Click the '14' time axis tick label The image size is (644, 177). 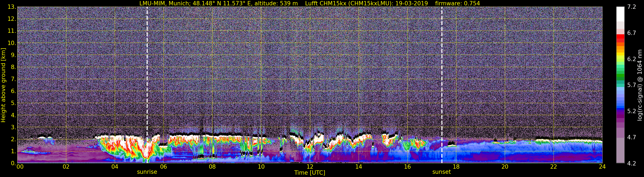click(x=358, y=167)
